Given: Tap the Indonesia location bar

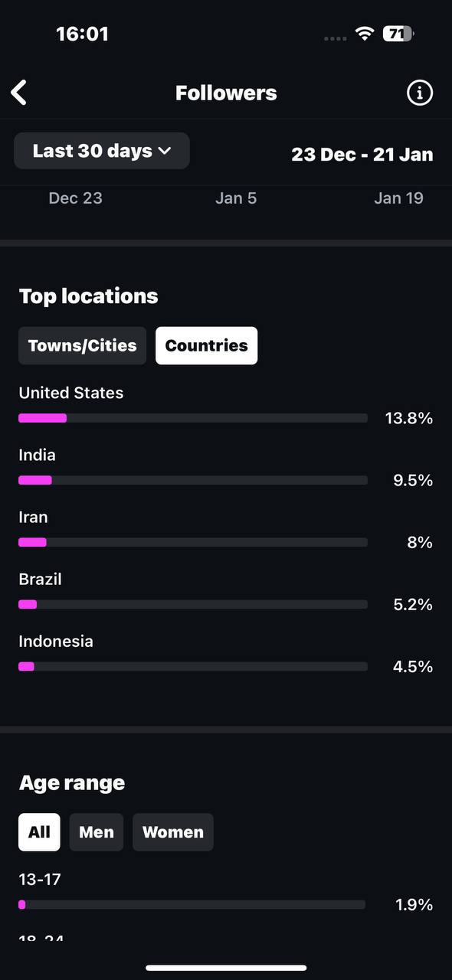Looking at the screenshot, I should [193, 666].
